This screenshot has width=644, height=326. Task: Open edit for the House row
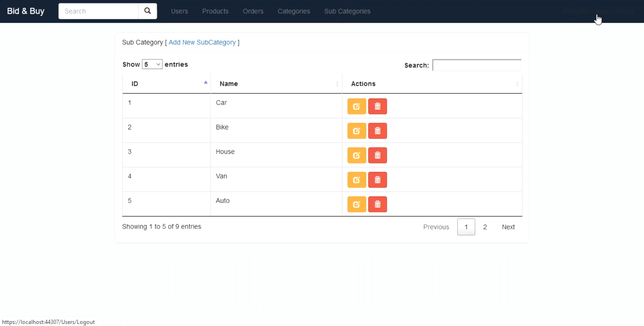tap(357, 155)
